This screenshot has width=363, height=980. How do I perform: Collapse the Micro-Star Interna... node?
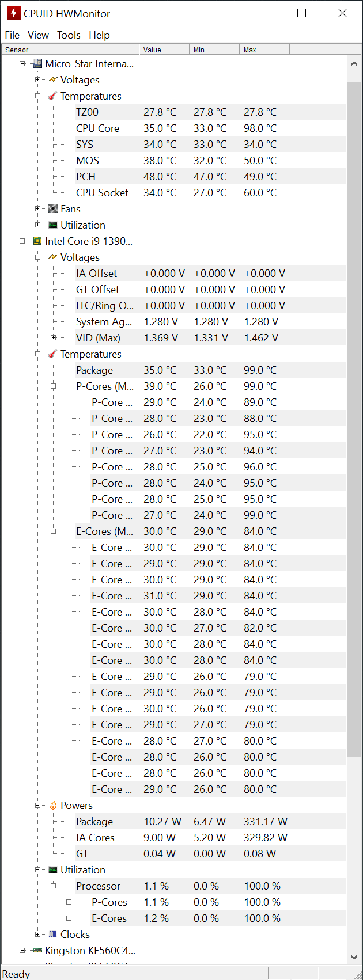click(22, 64)
